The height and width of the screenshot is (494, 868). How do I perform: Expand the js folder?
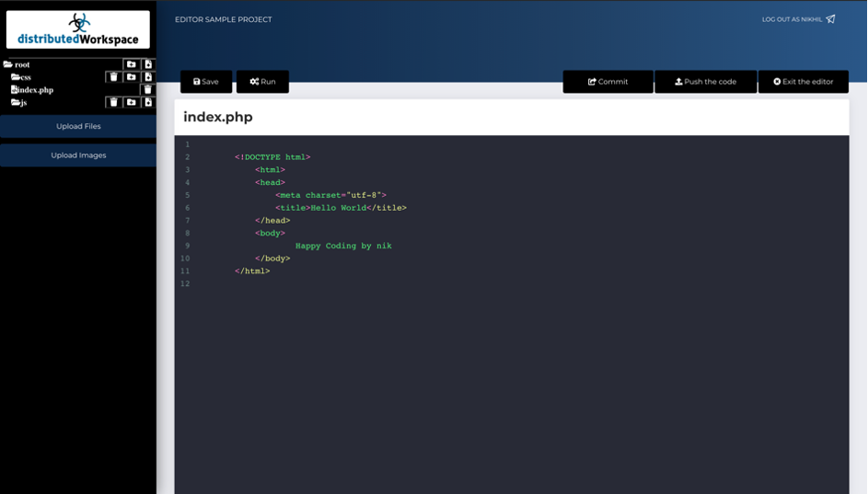19,102
